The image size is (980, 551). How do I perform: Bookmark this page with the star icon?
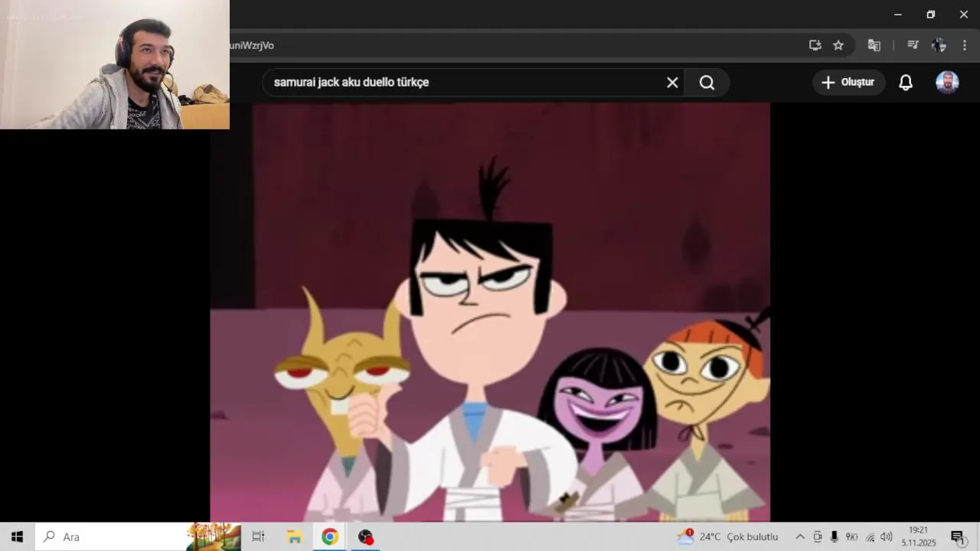coord(838,45)
